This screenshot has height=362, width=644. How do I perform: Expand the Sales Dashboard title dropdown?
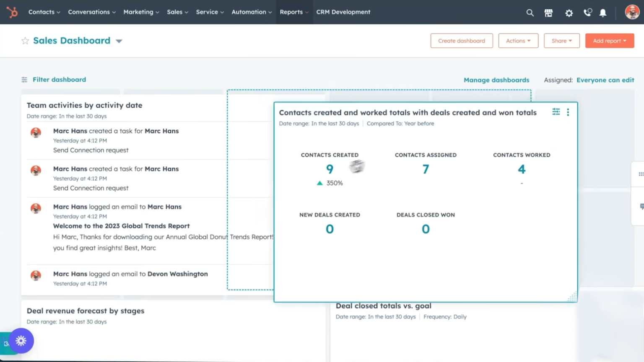pyautogui.click(x=119, y=41)
